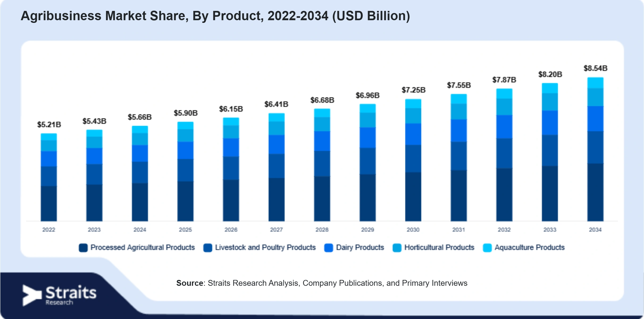Click the Agribusiness Market Share chart title

point(215,16)
